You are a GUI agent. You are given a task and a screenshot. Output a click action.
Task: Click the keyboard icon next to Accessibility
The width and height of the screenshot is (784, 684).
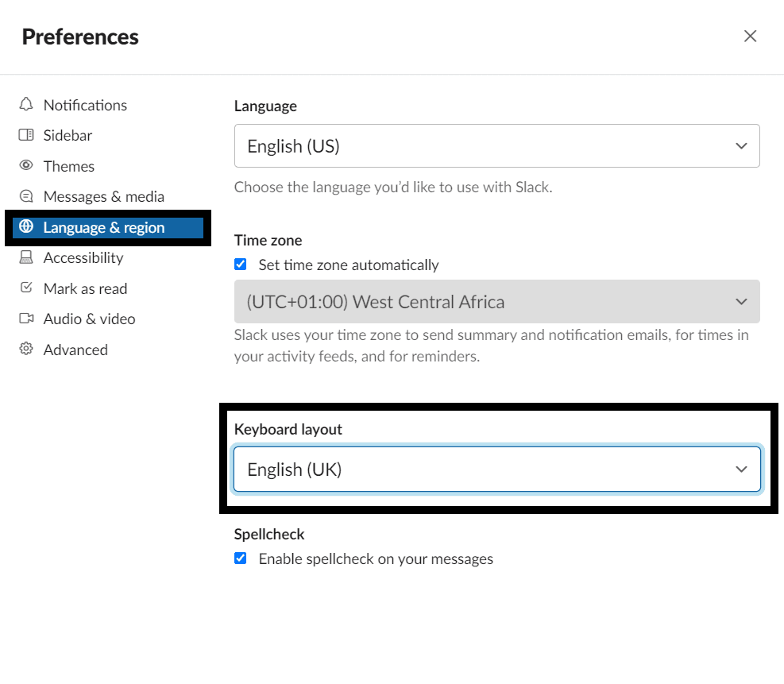[25, 257]
